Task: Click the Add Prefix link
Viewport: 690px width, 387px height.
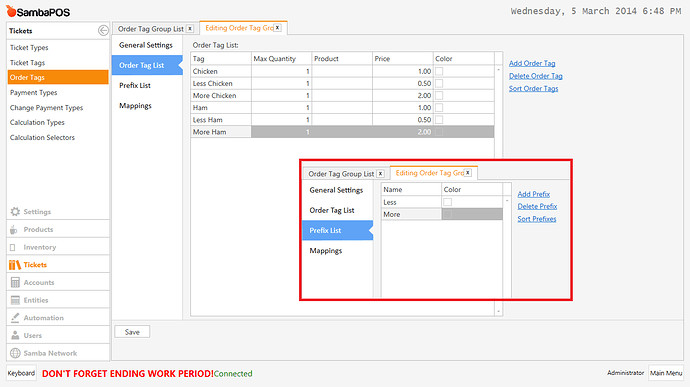Action: pyautogui.click(x=534, y=194)
